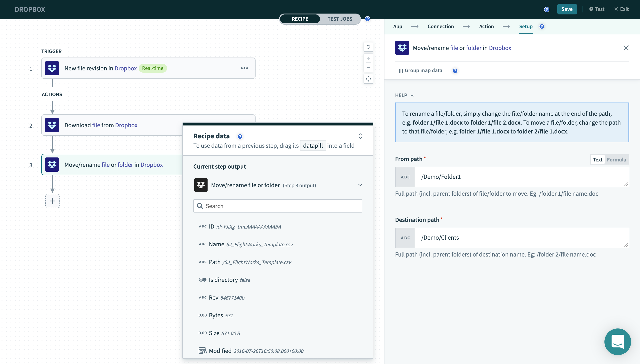The image size is (640, 364).
Task: Collapse the HELP section
Action: click(x=404, y=95)
